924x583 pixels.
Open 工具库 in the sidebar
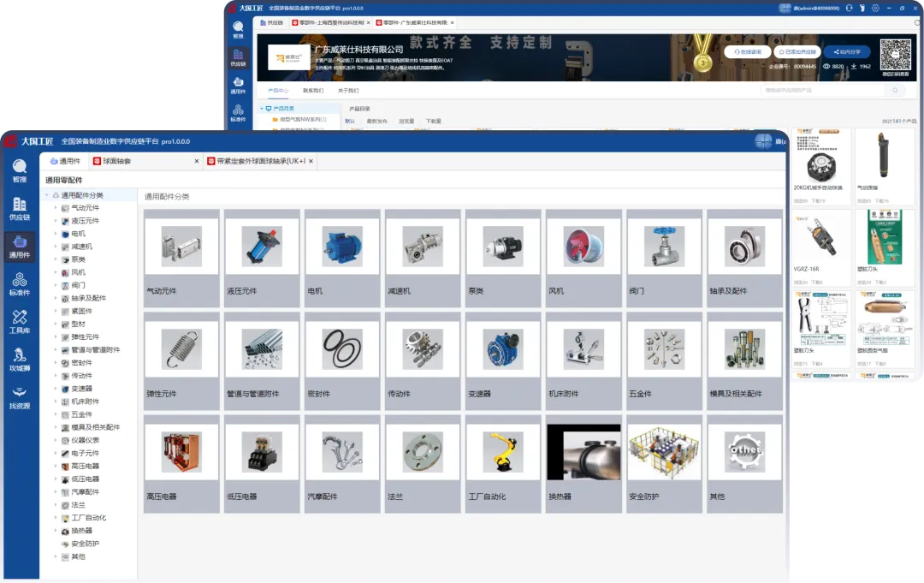(20, 322)
